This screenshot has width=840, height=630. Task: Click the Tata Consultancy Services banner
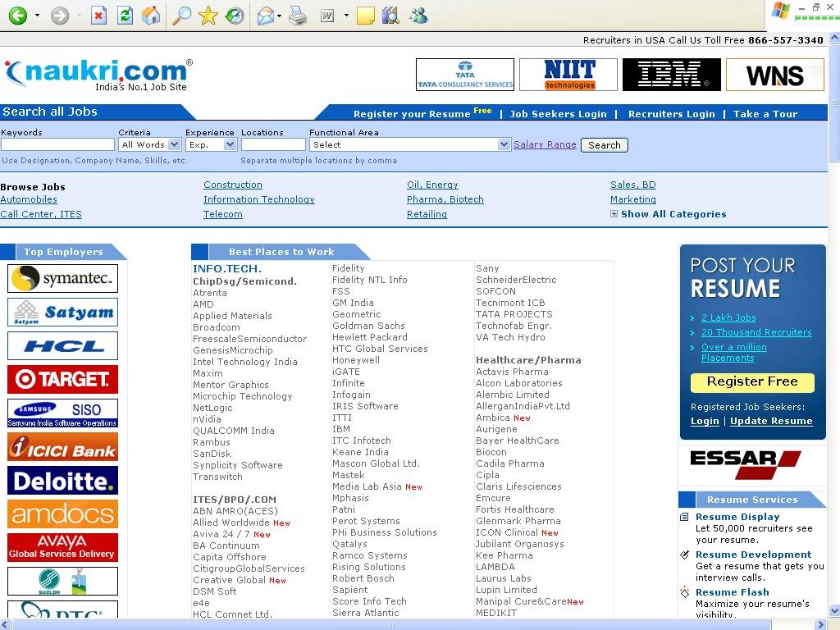pos(465,75)
